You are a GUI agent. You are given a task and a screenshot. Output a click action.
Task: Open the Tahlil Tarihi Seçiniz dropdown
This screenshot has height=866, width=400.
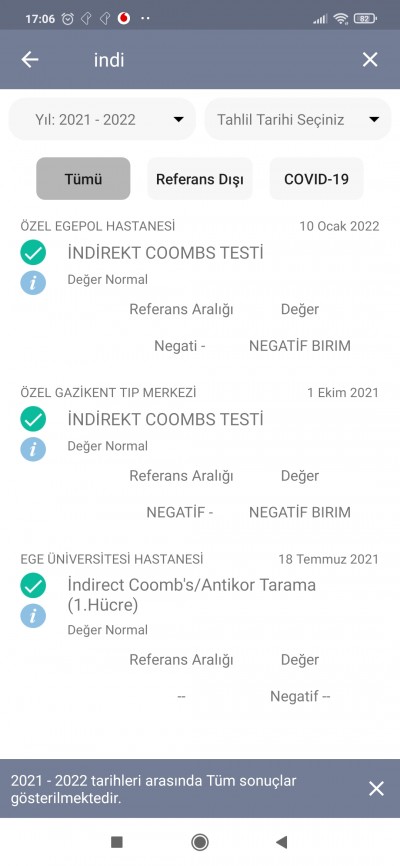pyautogui.click(x=298, y=119)
